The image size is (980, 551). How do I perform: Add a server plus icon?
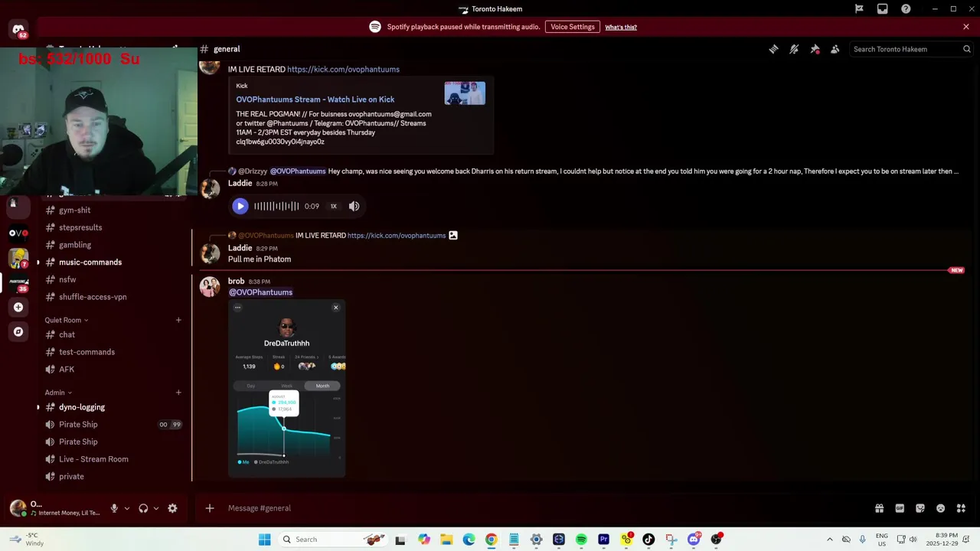(x=18, y=307)
